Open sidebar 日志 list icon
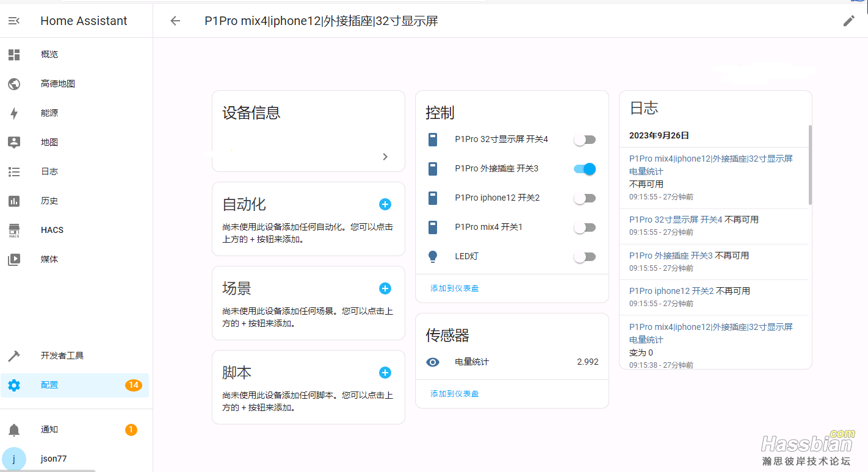The image size is (868, 472). click(x=14, y=172)
